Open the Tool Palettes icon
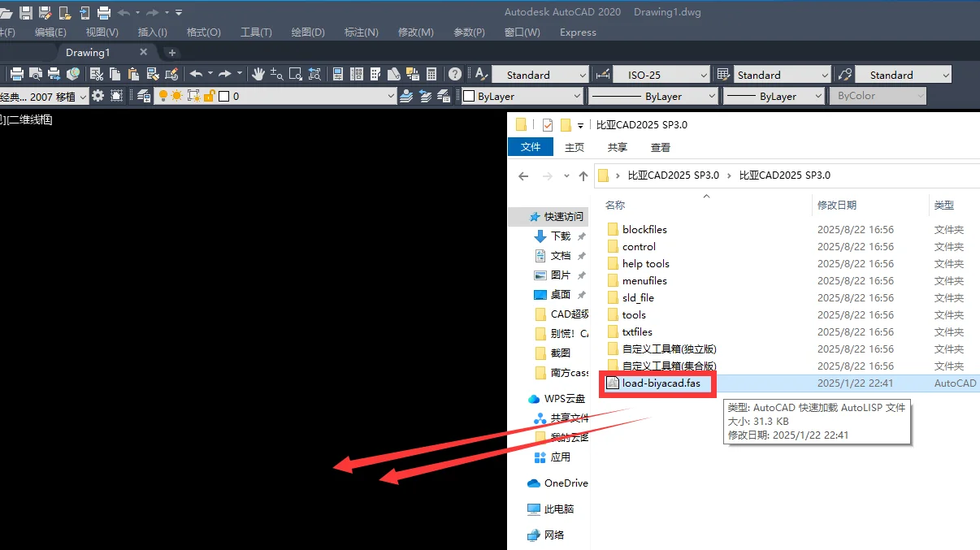980x550 pixels. [x=375, y=74]
